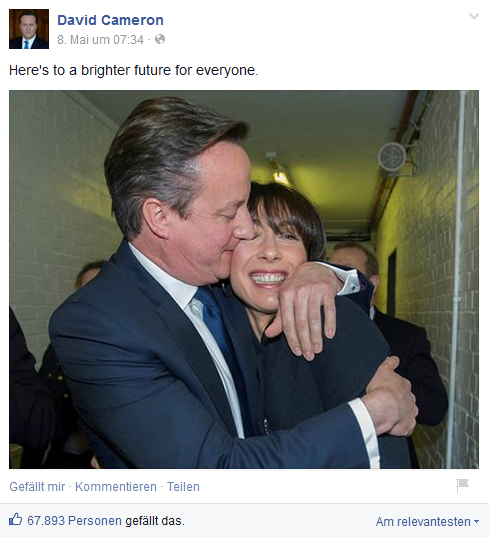489x537 pixels.
Task: Open the hugging photo in viewer
Action: (x=244, y=279)
